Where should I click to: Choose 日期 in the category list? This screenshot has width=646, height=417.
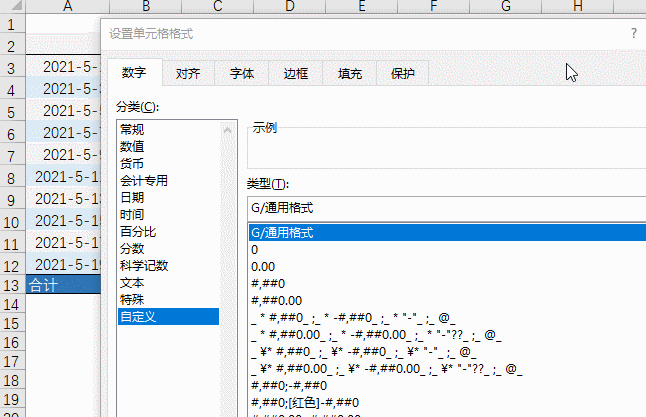[x=132, y=197]
